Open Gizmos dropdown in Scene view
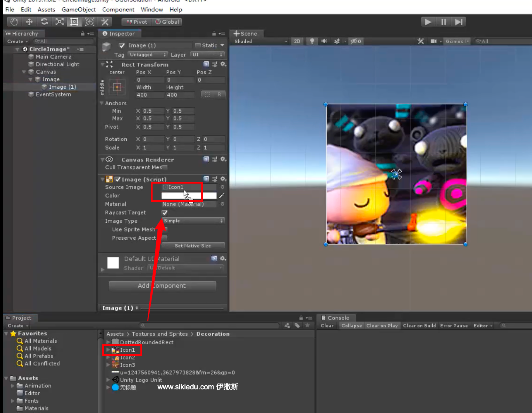The width and height of the screenshot is (532, 413). [x=456, y=41]
